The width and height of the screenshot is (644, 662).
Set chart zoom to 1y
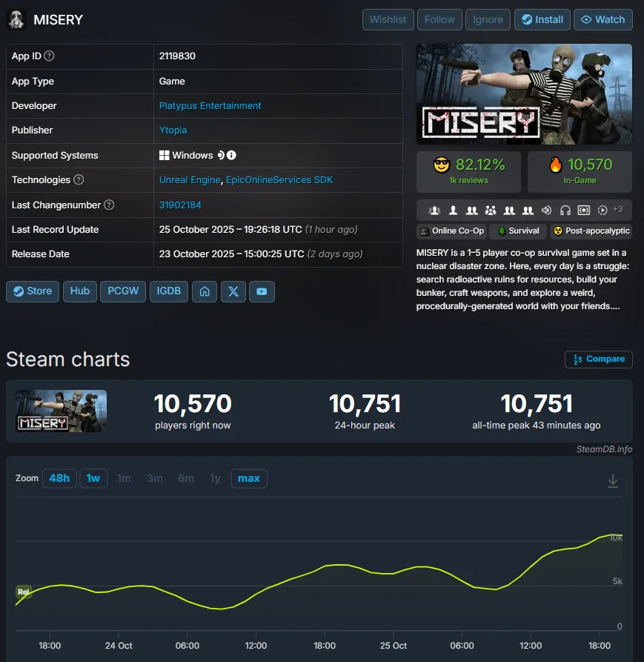(215, 478)
